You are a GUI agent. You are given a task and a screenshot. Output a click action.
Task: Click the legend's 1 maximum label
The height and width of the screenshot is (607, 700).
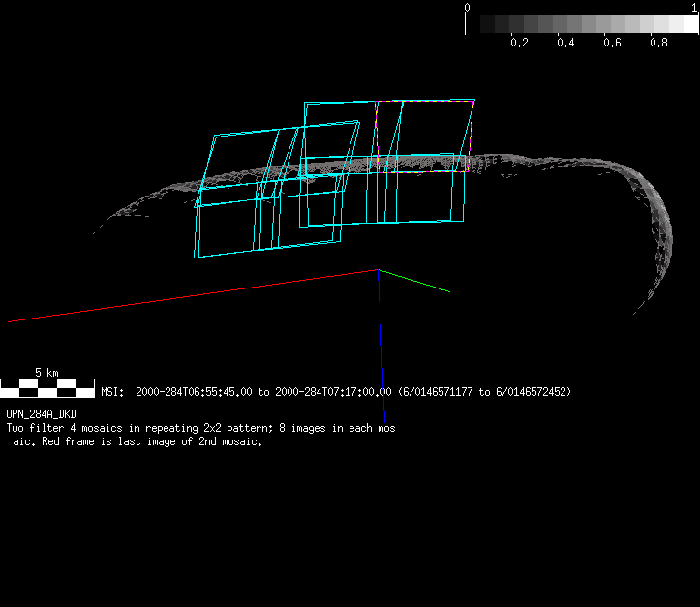coord(694,7)
